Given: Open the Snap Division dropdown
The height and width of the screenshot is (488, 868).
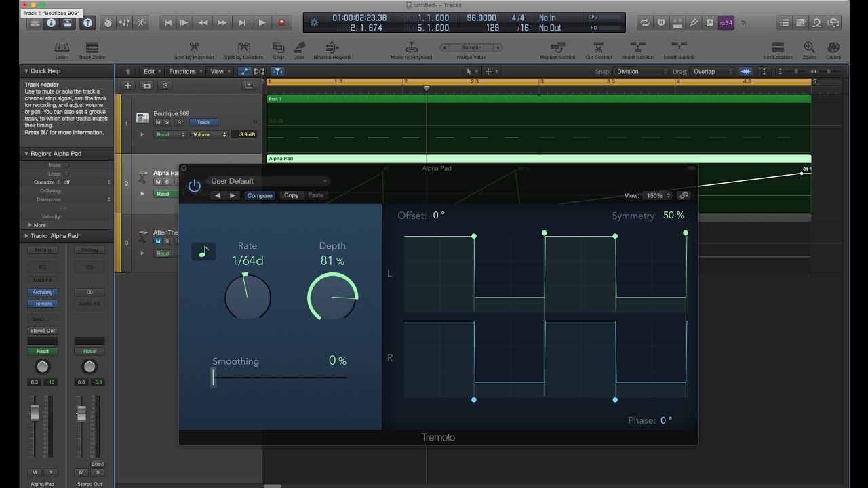Looking at the screenshot, I should coord(641,71).
